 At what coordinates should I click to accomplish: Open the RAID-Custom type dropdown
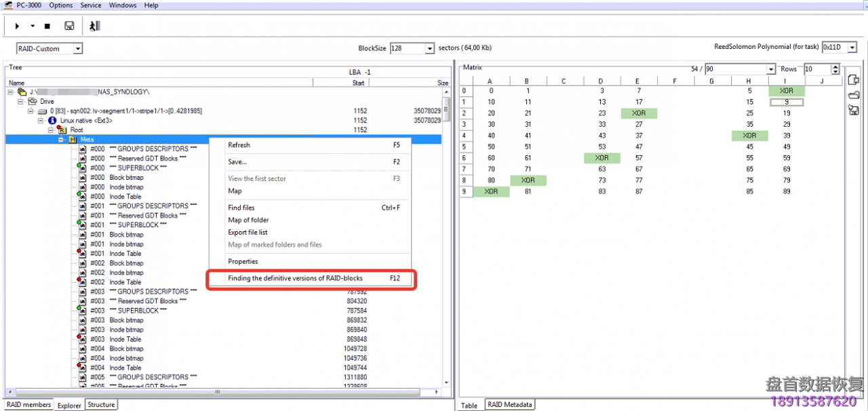pos(77,49)
